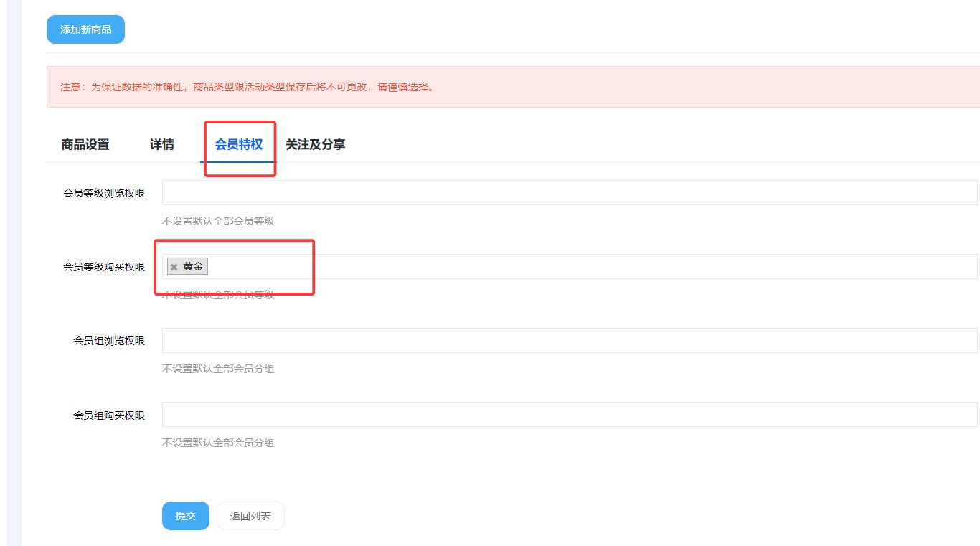Switch to the 关注及分享 tab

(x=314, y=144)
